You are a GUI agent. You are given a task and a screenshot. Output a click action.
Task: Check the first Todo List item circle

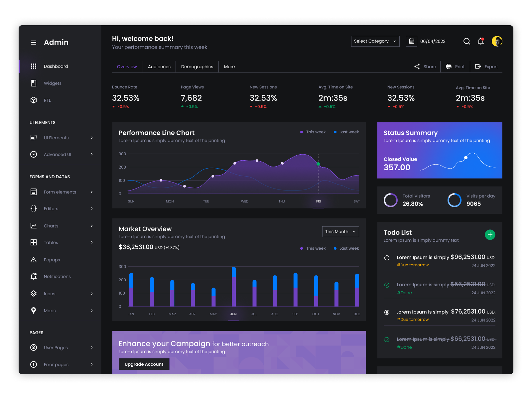[387, 258]
